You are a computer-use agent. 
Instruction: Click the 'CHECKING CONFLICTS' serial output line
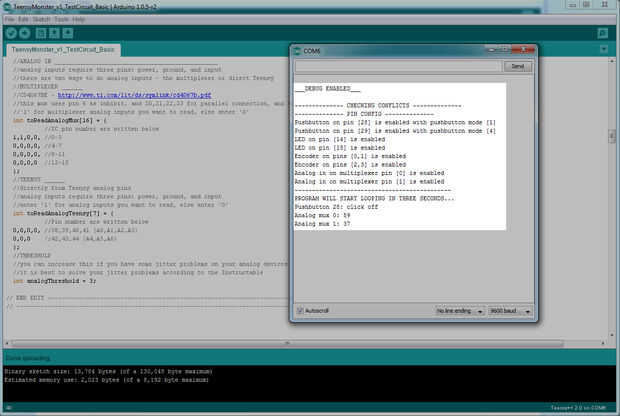378,106
